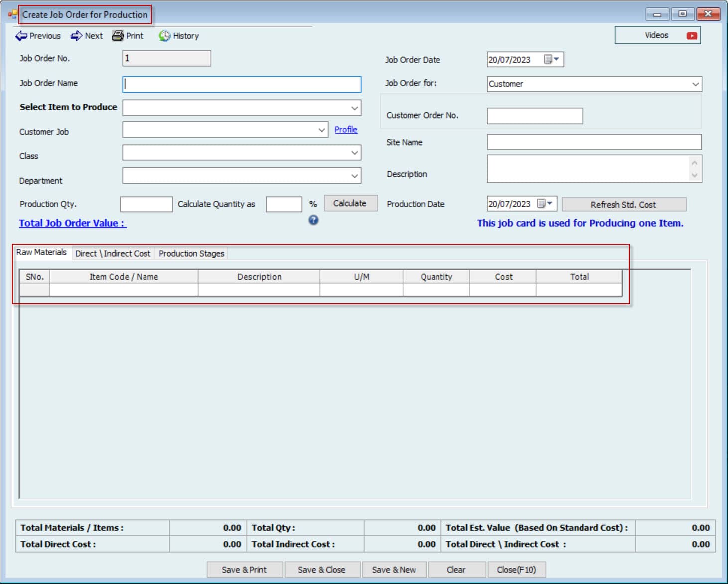
Task: Open Production Date calendar picker
Action: click(545, 204)
